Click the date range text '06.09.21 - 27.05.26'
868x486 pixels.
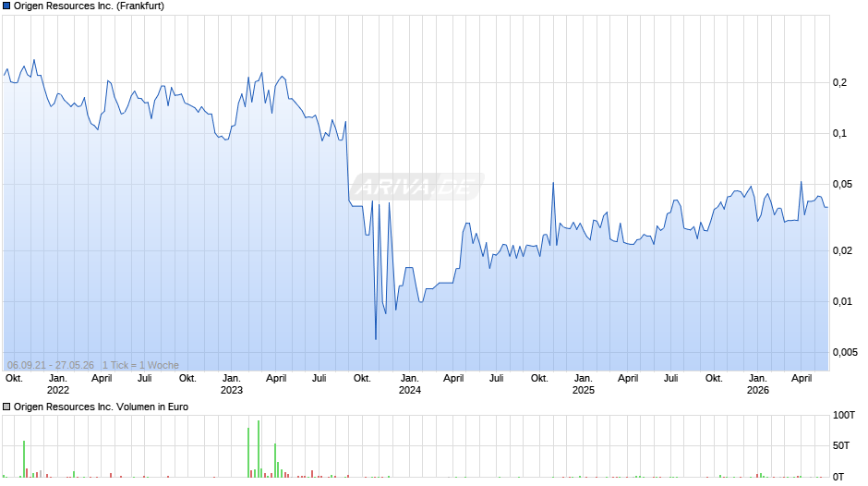pos(51,365)
